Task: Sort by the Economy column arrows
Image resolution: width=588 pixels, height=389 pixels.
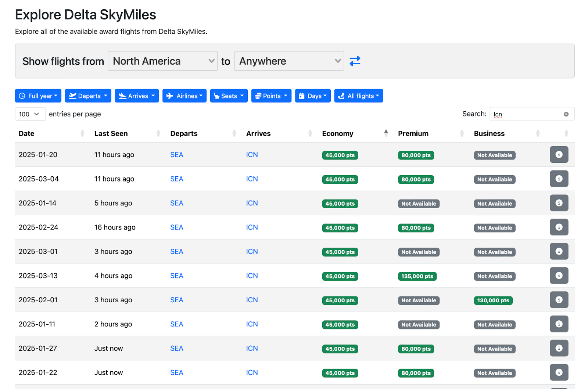Action: tap(386, 133)
